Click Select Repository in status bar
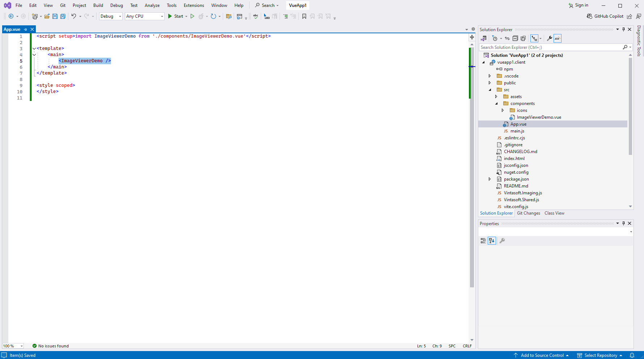644x359 pixels. [600, 355]
